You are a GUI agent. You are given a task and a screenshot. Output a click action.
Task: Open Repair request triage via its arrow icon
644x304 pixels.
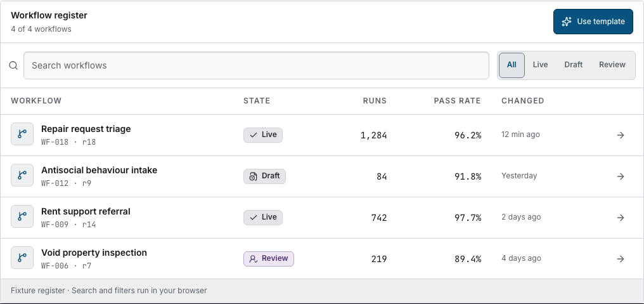click(x=621, y=135)
